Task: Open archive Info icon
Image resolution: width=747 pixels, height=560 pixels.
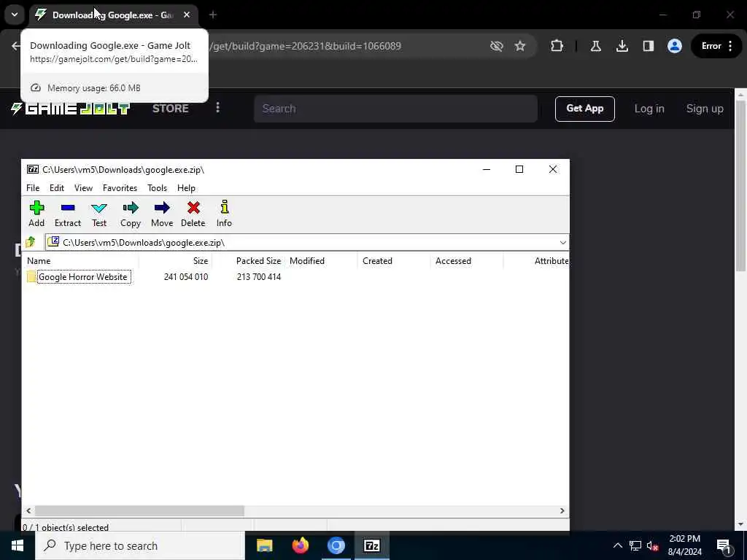Action: click(224, 214)
